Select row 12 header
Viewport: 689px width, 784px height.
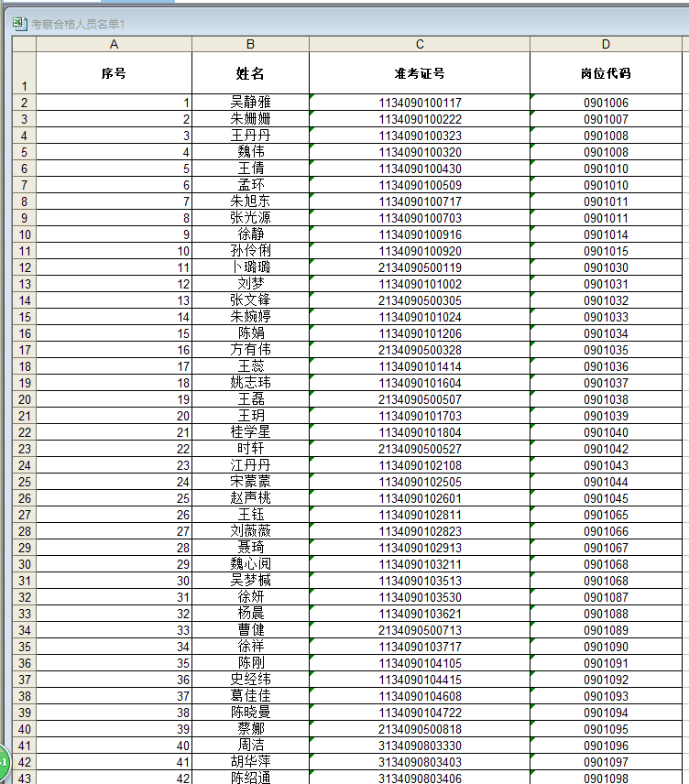point(24,267)
